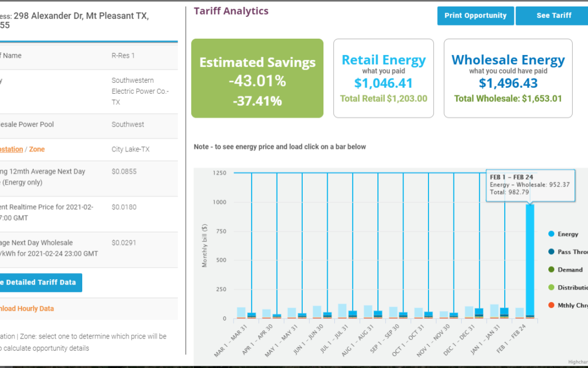Screen dimensions: 588x368
Task: Click the Mthly Chrg legend orange dot
Action: click(x=551, y=305)
